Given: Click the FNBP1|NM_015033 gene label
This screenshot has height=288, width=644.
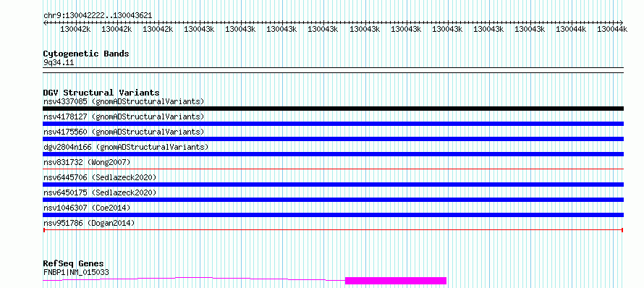Looking at the screenshot, I should [x=76, y=272].
